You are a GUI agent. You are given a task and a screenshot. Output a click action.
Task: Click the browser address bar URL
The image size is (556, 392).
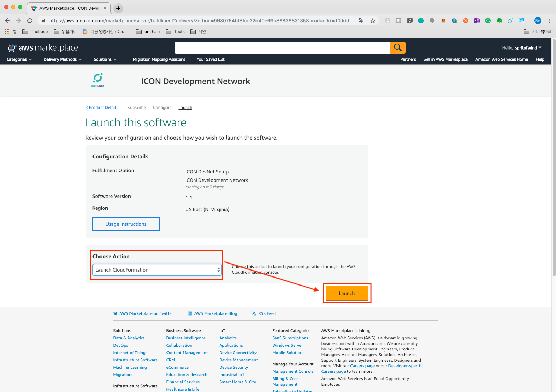pos(201,21)
